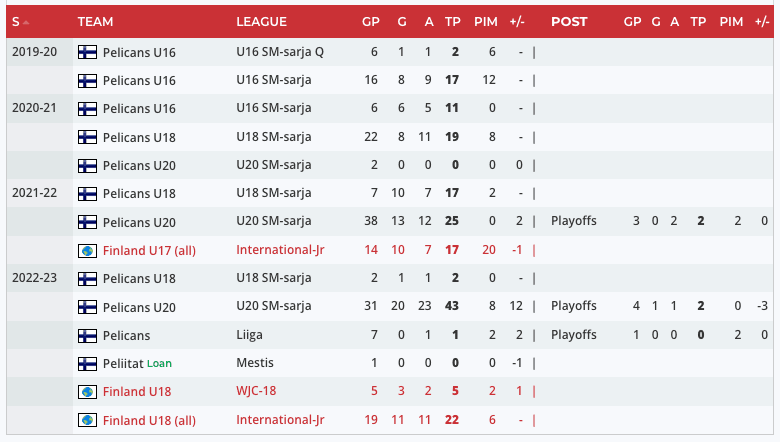Click the Peliitat team name
Image resolution: width=780 pixels, height=442 pixels.
(122, 363)
